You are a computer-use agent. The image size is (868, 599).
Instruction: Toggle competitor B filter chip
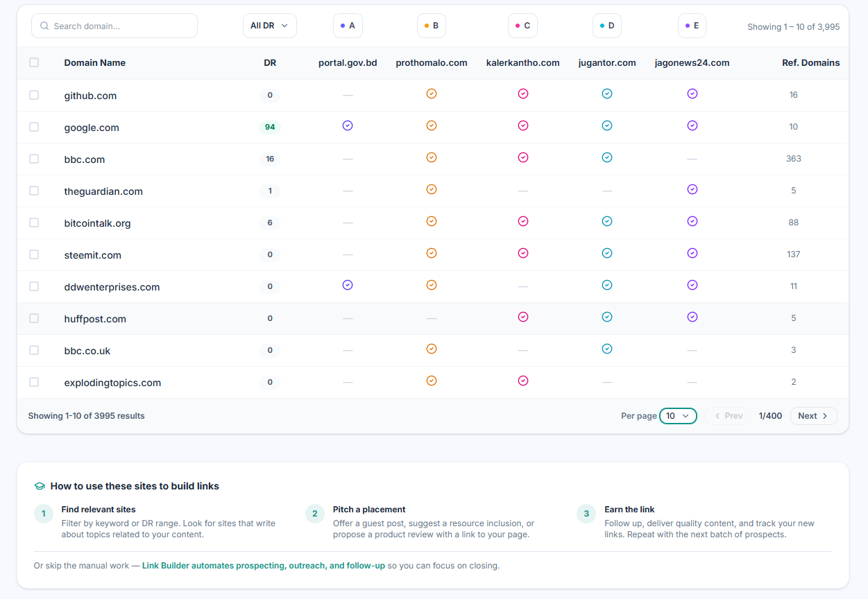432,26
